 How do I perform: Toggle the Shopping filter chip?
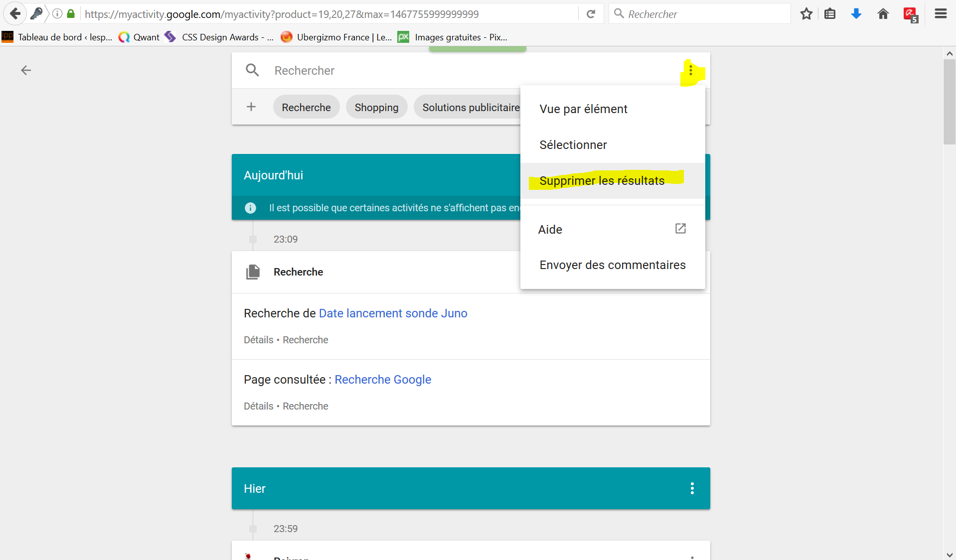pyautogui.click(x=376, y=108)
